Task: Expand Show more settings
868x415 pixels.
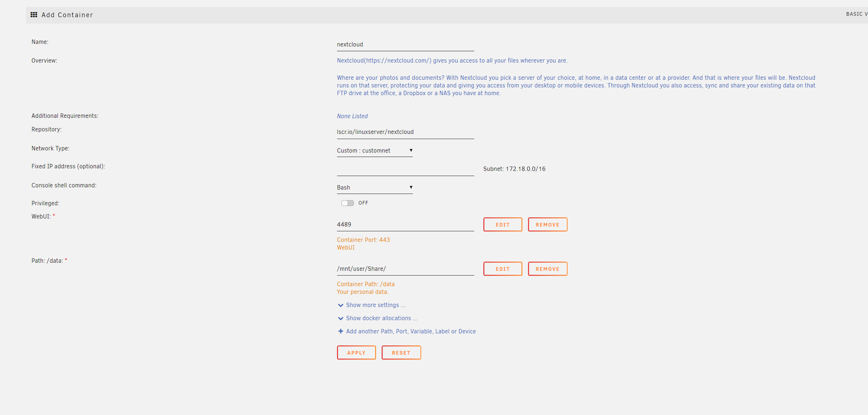Action: (375, 305)
